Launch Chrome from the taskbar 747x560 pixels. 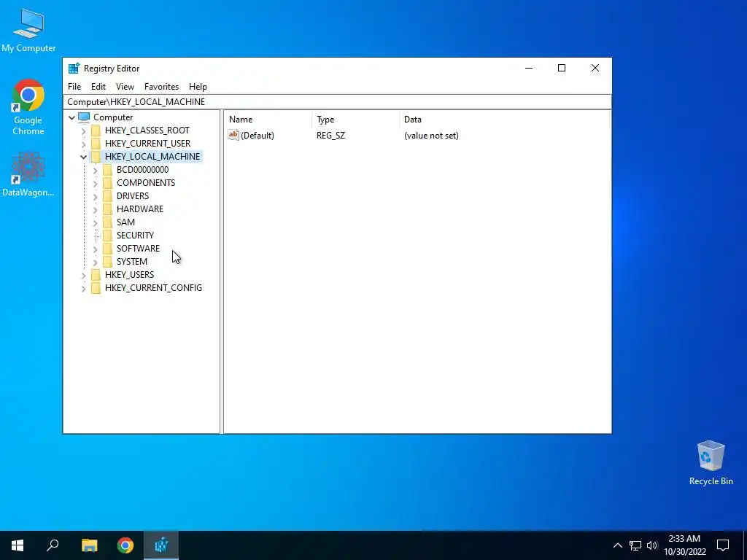tap(125, 545)
